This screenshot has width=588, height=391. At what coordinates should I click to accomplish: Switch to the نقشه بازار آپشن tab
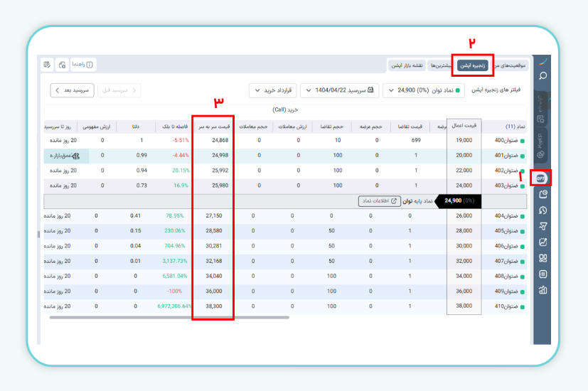(x=407, y=65)
